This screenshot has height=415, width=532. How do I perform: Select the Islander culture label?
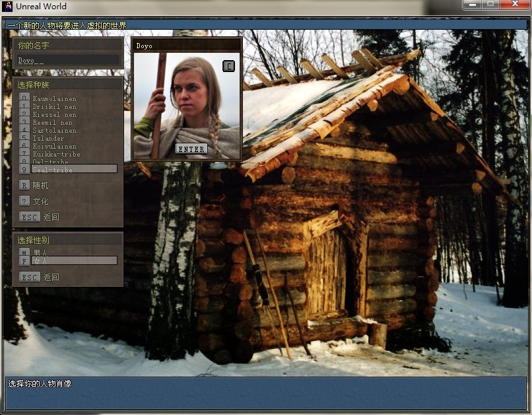click(x=48, y=138)
